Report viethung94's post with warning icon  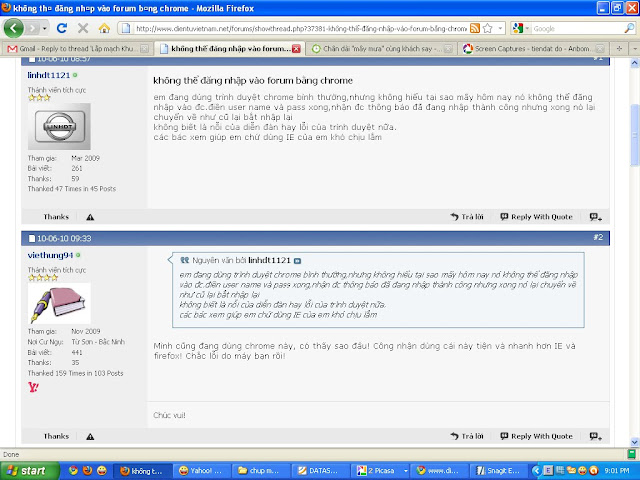[x=90, y=437]
